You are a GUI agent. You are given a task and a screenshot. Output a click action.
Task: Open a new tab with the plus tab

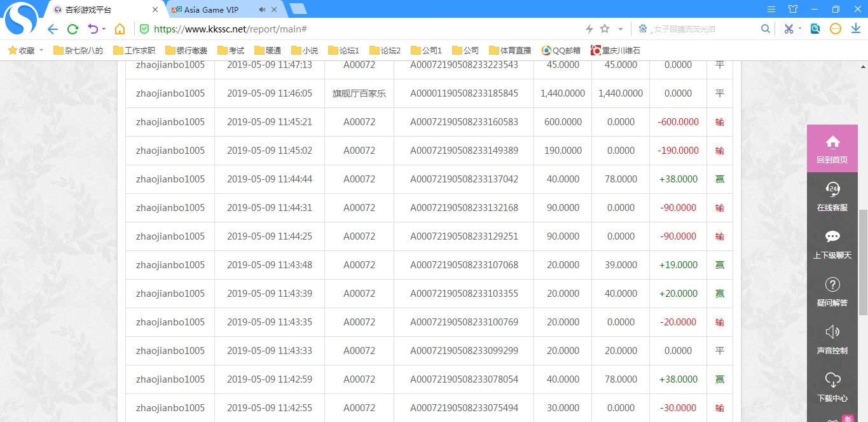pyautogui.click(x=298, y=9)
